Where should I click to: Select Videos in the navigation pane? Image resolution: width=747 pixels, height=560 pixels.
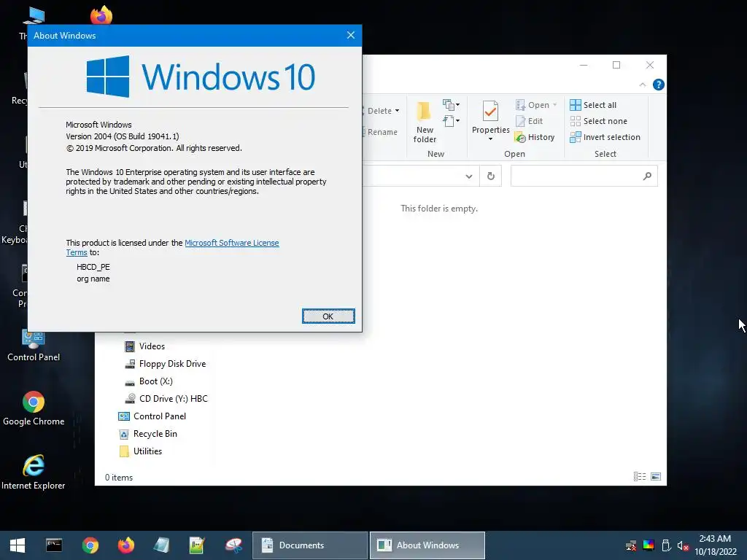coord(145,346)
